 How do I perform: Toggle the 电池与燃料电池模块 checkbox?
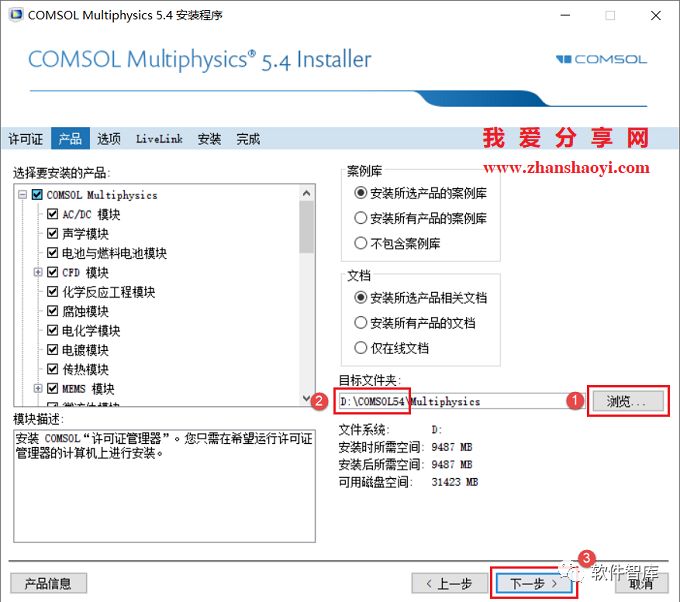[52, 252]
